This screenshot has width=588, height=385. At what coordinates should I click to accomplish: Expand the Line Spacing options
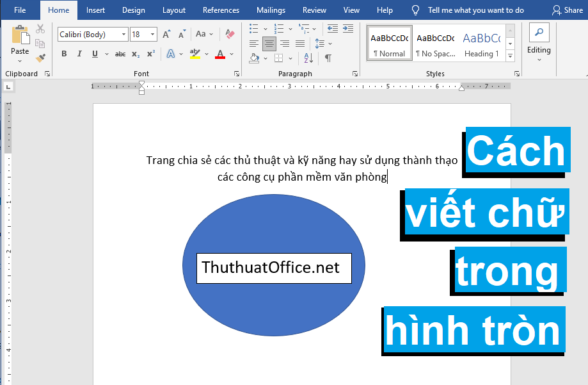pyautogui.click(x=329, y=42)
